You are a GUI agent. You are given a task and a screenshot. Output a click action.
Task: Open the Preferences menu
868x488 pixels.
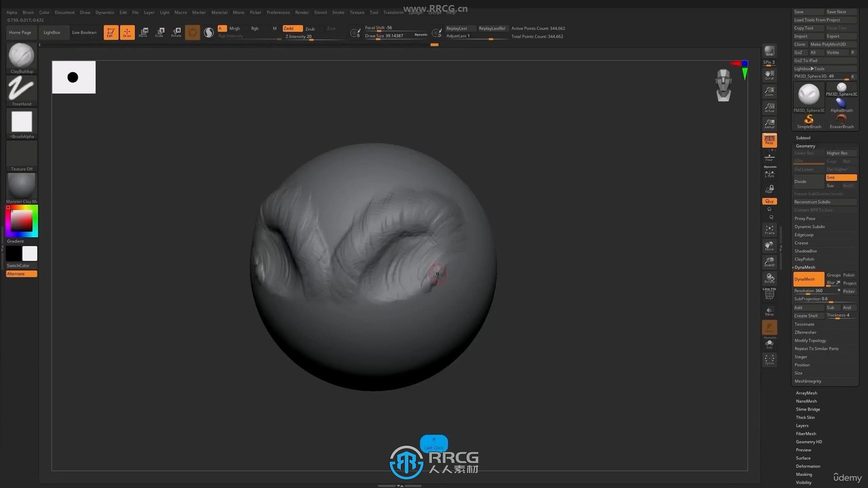point(278,12)
